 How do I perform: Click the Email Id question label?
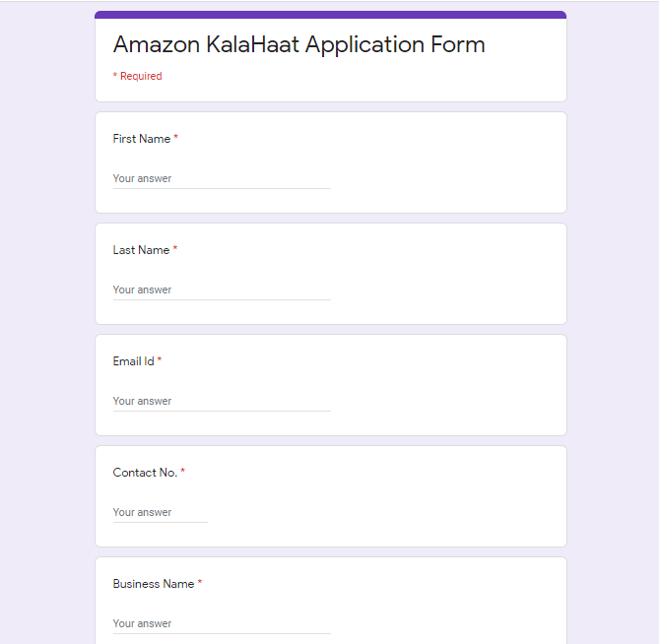[x=133, y=361]
